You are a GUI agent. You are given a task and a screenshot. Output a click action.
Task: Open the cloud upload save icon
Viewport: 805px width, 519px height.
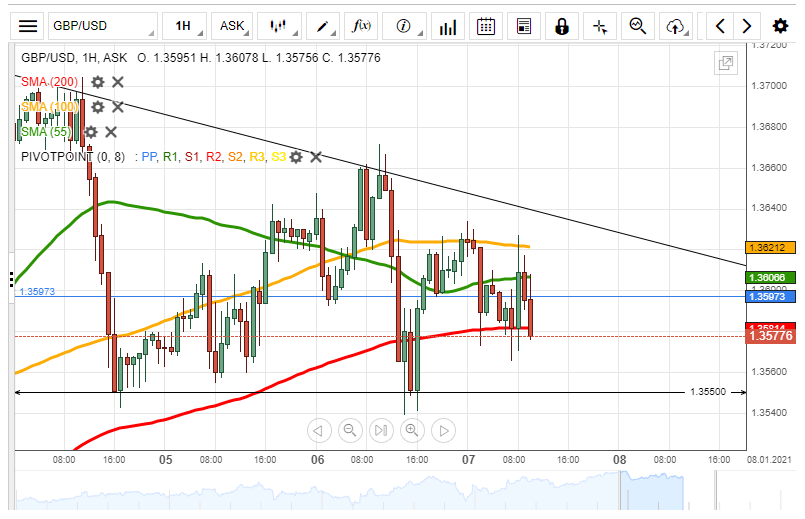677,26
